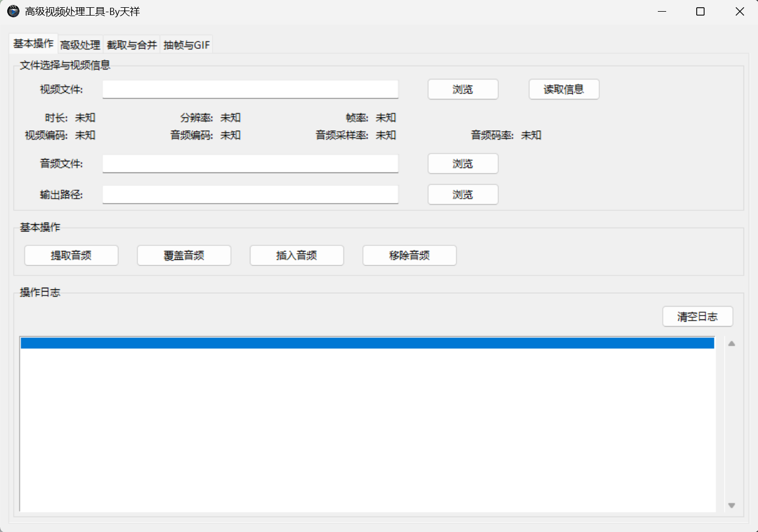The height and width of the screenshot is (532, 758).
Task: Click the 提取音频 button
Action: [71, 255]
